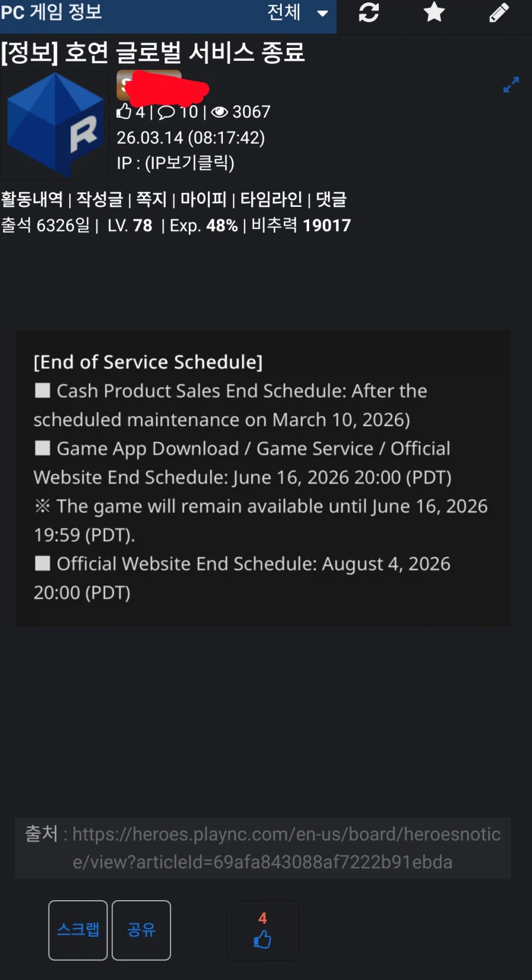Click the pencil write-post icon
The width and height of the screenshot is (532, 980).
click(x=499, y=12)
